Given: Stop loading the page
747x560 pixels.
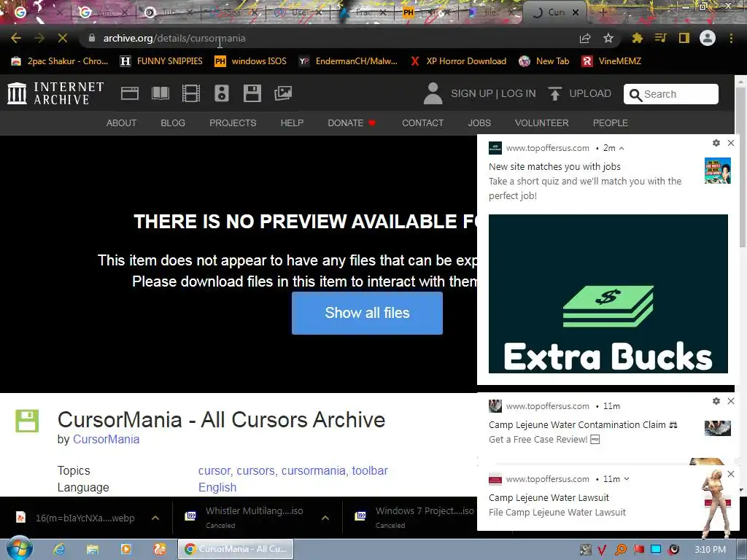Looking at the screenshot, I should 63,38.
